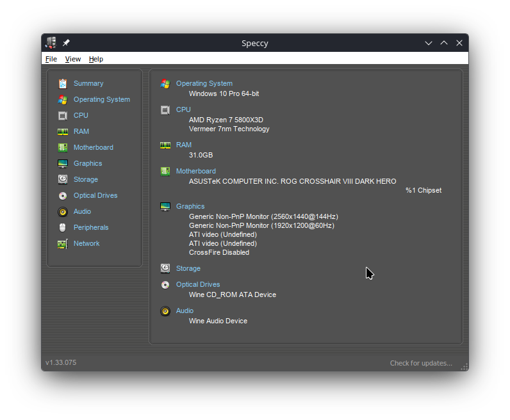This screenshot has width=510, height=420.
Task: Click the resize grip at window corner
Action: (465, 367)
